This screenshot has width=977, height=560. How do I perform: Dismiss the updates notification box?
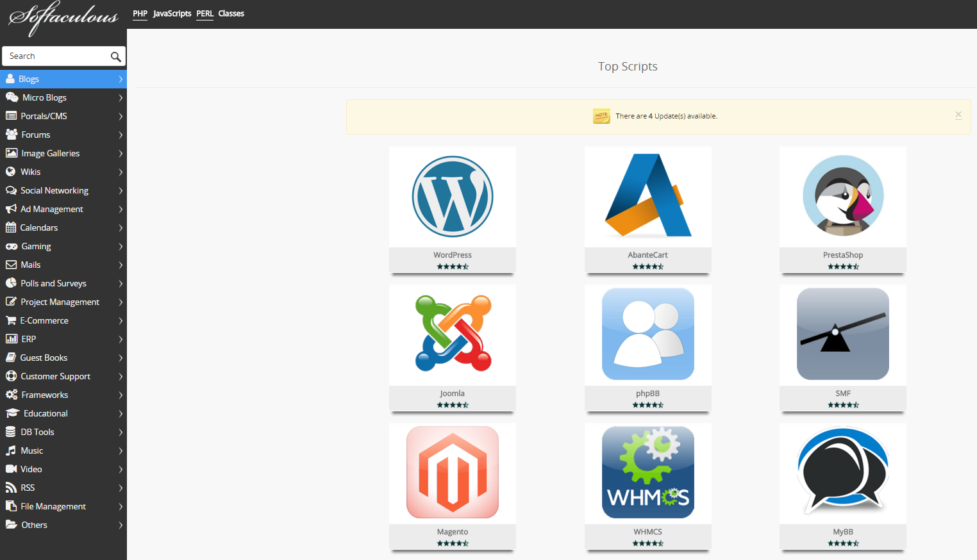click(x=958, y=115)
